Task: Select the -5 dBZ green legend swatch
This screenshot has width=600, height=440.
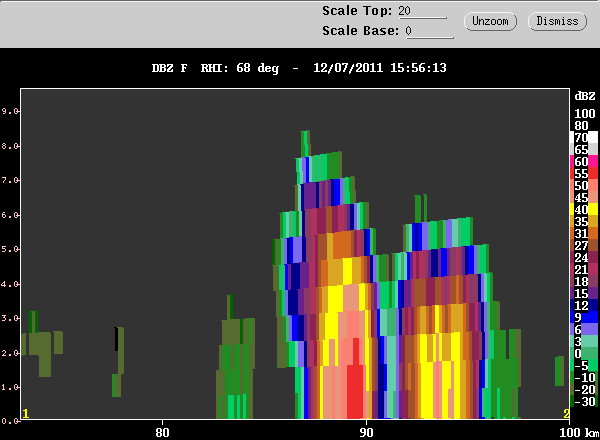Action: [x=584, y=365]
